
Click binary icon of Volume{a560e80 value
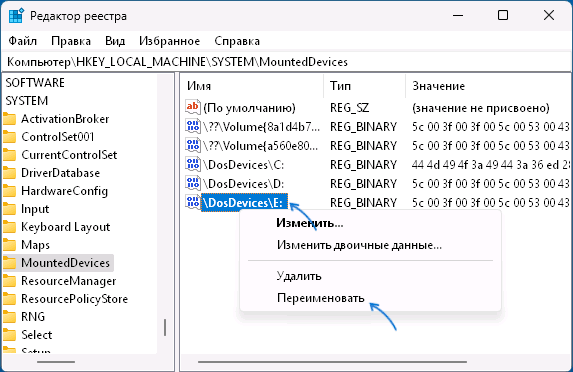pyautogui.click(x=193, y=145)
